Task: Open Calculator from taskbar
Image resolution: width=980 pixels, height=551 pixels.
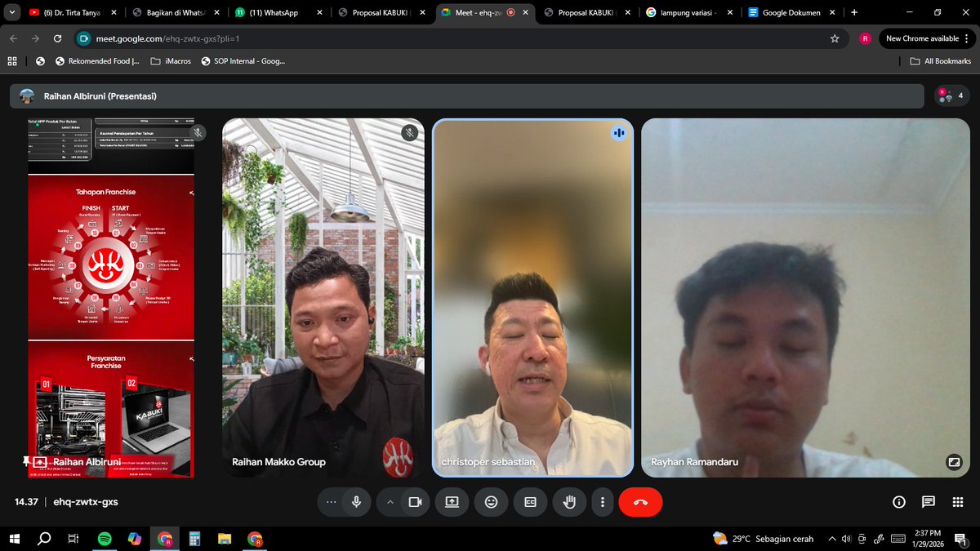Action: click(x=194, y=539)
